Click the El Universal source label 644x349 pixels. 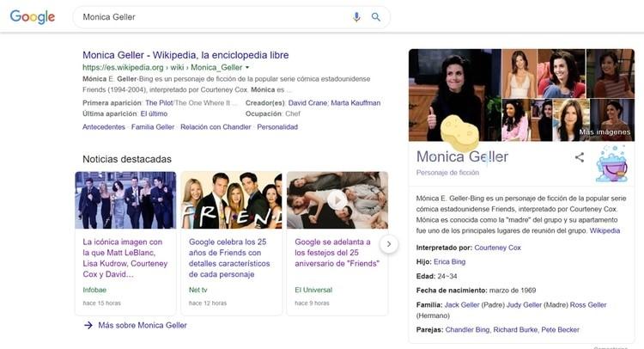(x=313, y=290)
